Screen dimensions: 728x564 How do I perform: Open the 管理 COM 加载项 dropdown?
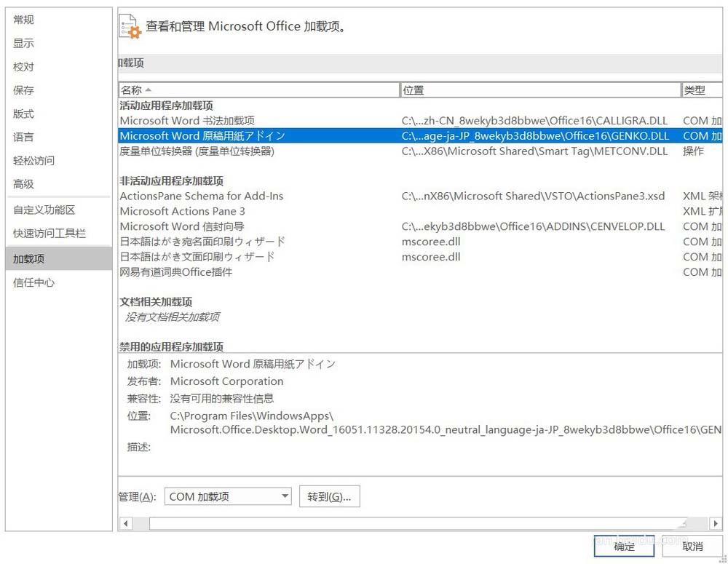(228, 497)
